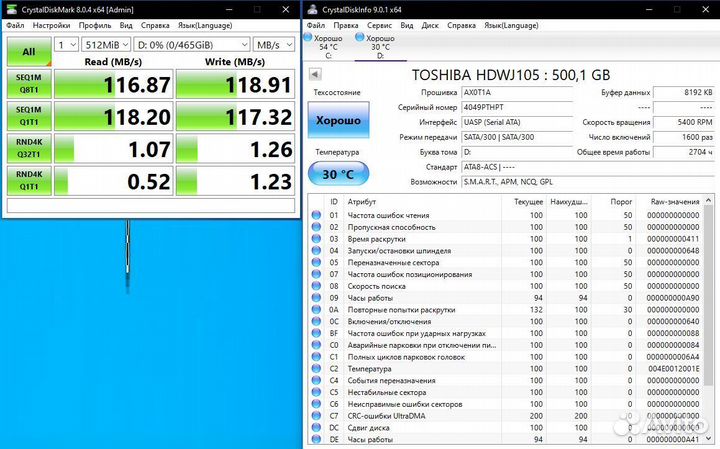Open Настройки menu in CrystalDiskMark
Screen dimensions: 720x449
click(51, 25)
